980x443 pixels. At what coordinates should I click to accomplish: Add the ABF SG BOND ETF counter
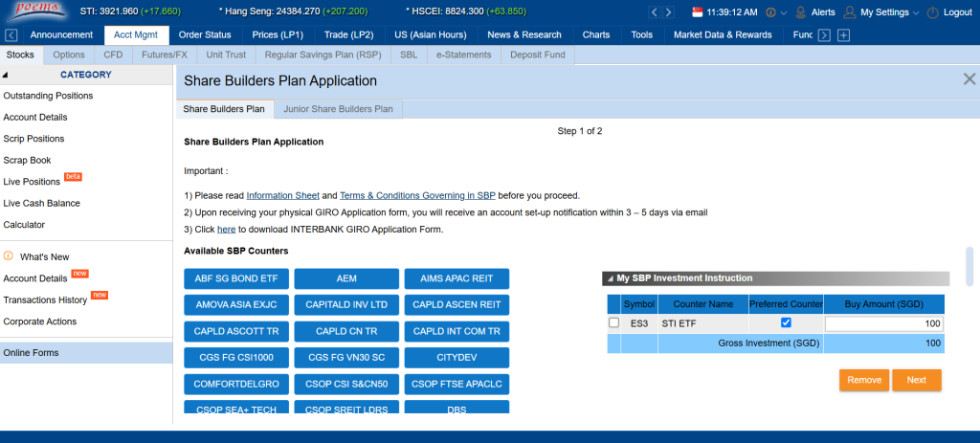236,278
